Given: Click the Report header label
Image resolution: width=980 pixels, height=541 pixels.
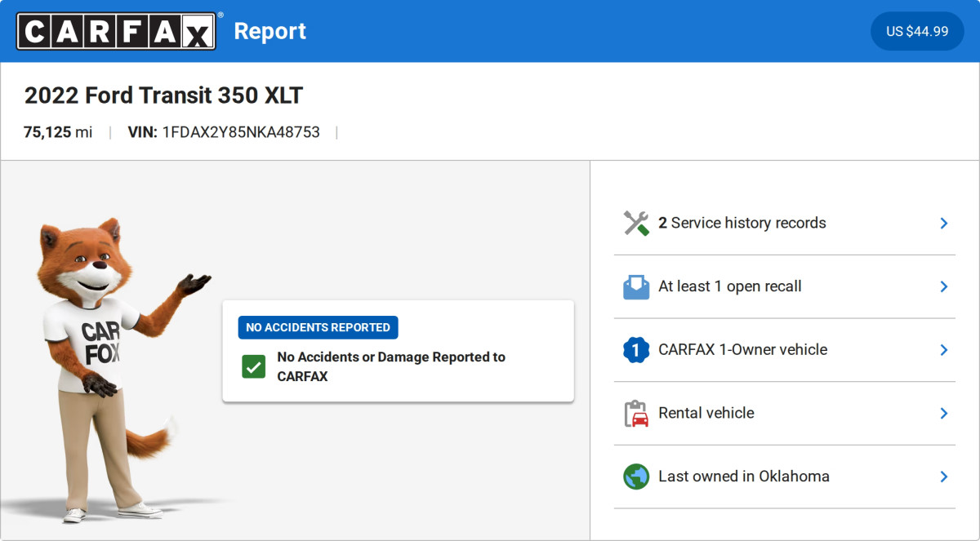Looking at the screenshot, I should coord(270,31).
